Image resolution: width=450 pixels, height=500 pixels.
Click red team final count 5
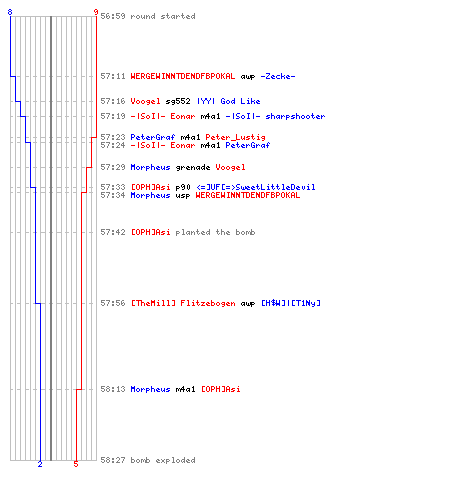click(76, 464)
